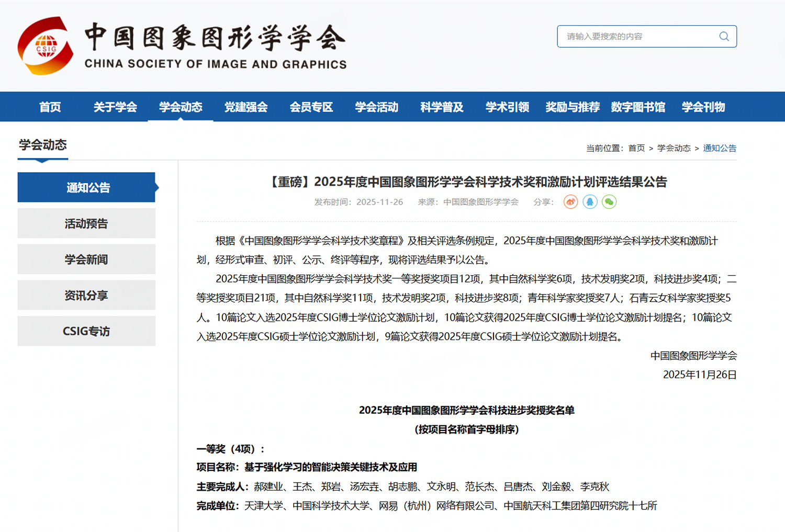Image resolution: width=785 pixels, height=532 pixels.
Task: Click the search magnifier icon
Action: 724,36
